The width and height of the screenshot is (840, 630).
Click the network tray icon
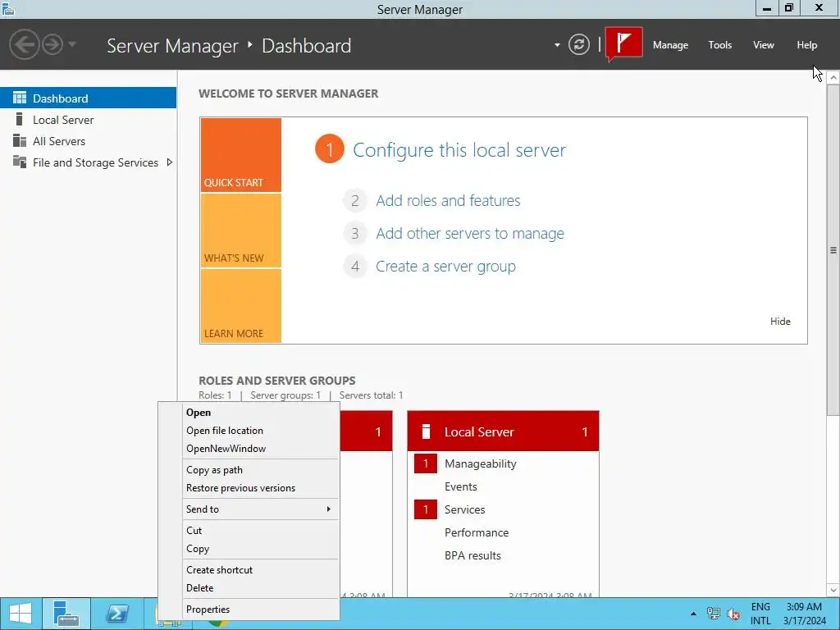pos(713,614)
